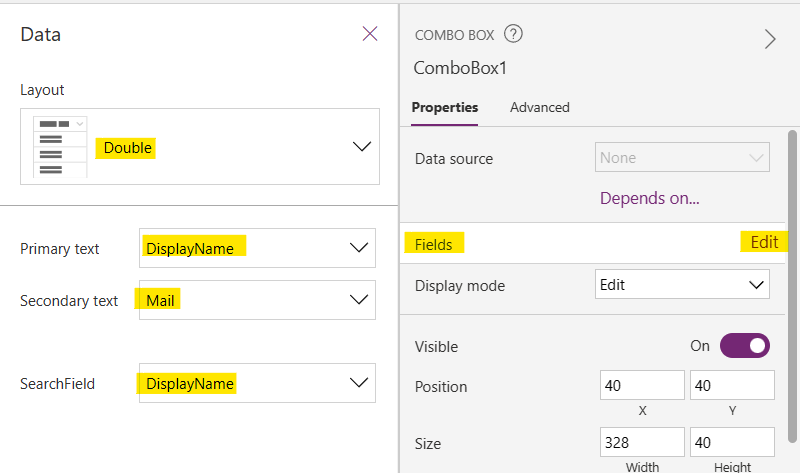Expand the Primary text dropdown

[x=359, y=248]
